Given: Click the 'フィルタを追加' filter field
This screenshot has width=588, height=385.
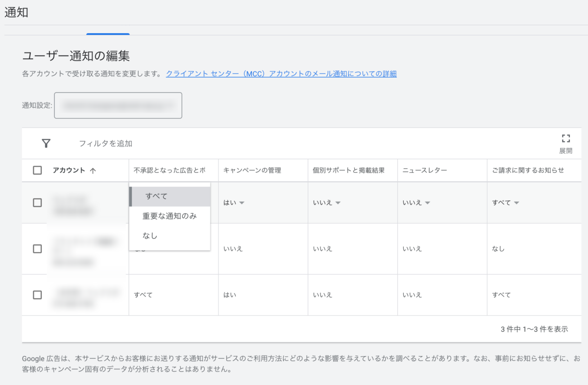Looking at the screenshot, I should (x=106, y=144).
